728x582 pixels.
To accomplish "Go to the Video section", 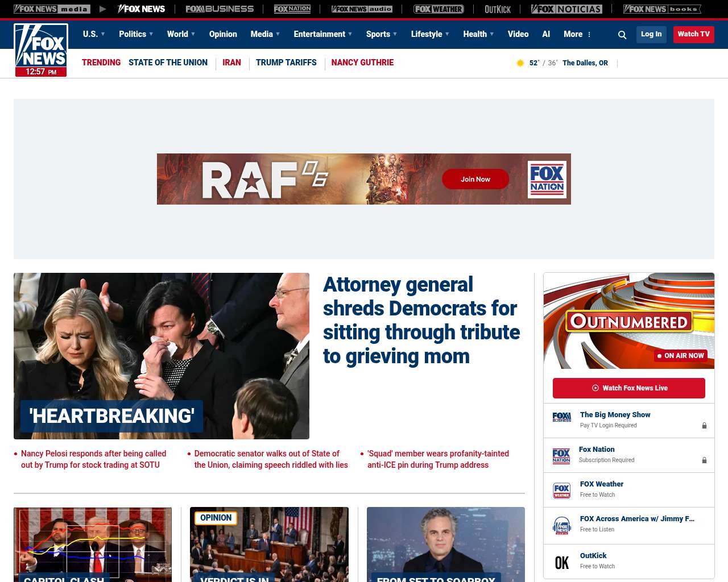I will tap(518, 34).
